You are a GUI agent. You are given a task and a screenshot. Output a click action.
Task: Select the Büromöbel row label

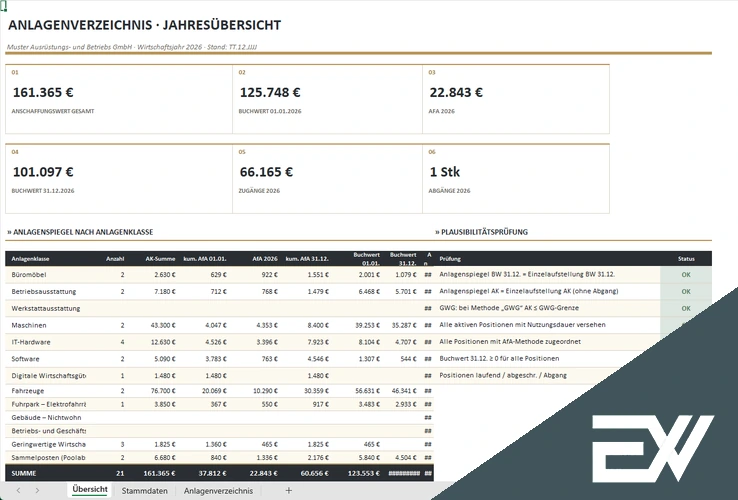point(29,274)
